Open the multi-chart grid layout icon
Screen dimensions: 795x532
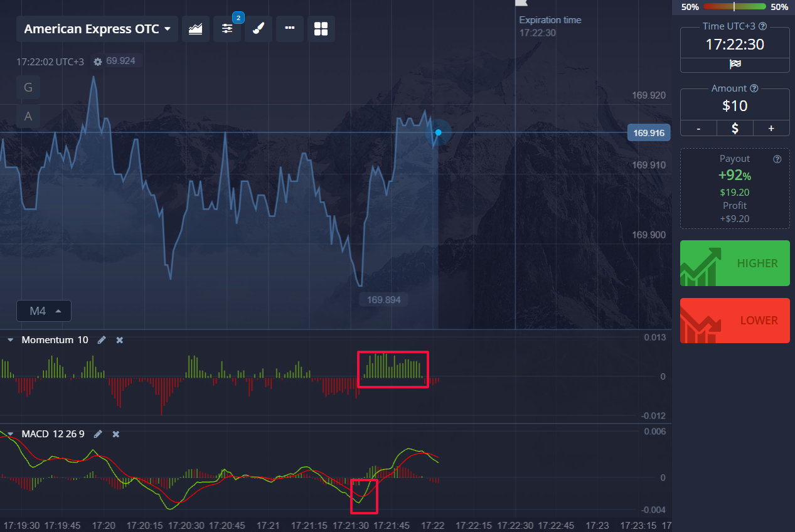pos(321,29)
